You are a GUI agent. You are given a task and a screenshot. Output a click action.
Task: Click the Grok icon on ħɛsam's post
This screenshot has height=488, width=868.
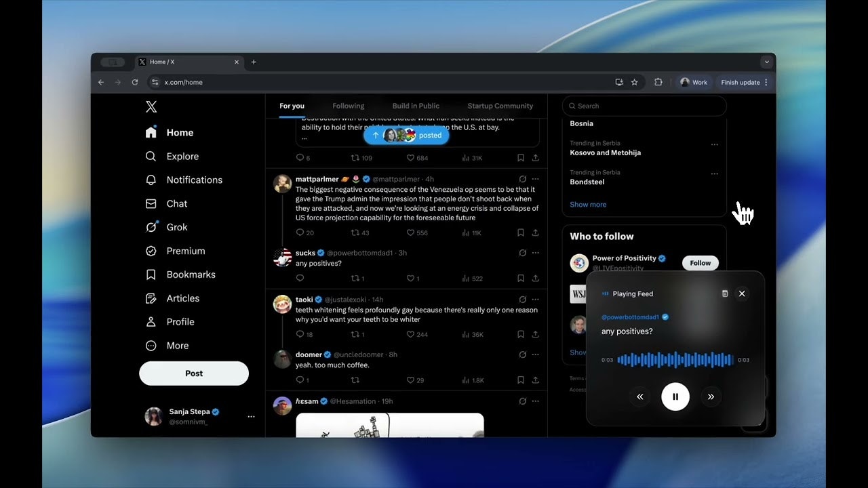click(523, 401)
